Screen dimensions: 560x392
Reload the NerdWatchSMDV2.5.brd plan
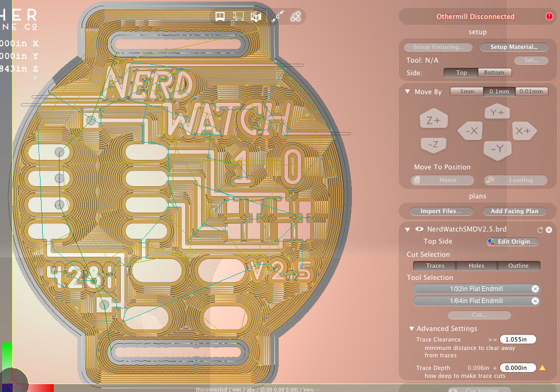coord(539,230)
